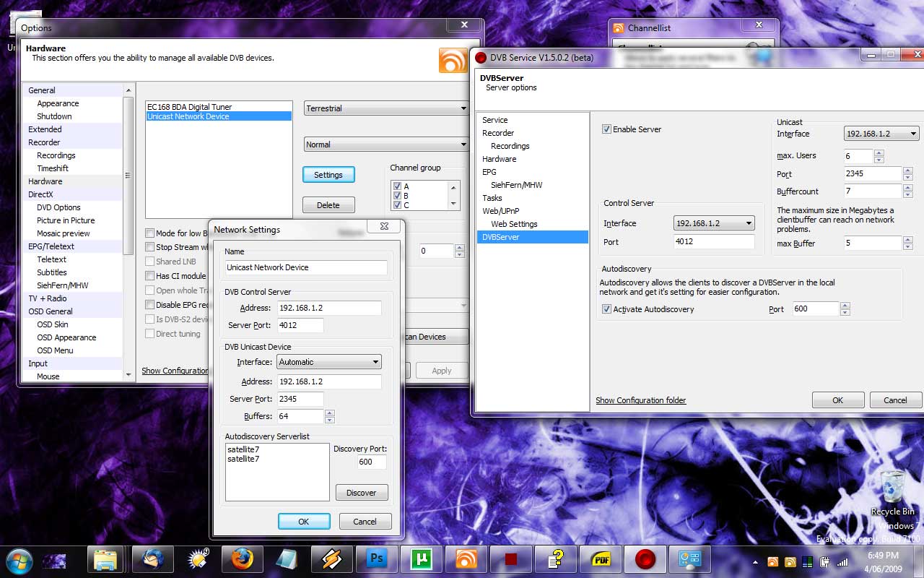Open Thunderbird from the taskbar
This screenshot has height=578, width=924.
tap(152, 559)
